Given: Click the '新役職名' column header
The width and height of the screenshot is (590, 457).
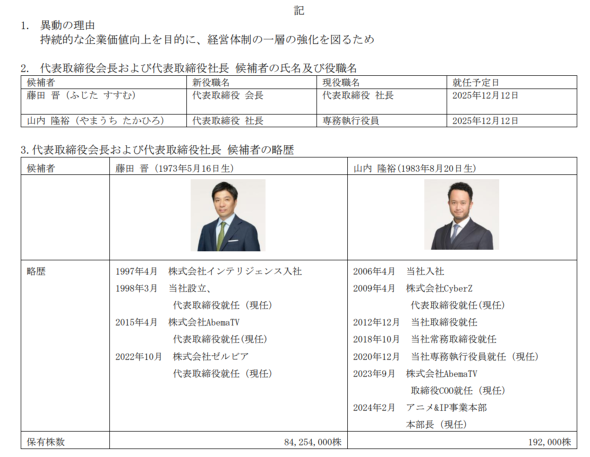Looking at the screenshot, I should 211,82.
